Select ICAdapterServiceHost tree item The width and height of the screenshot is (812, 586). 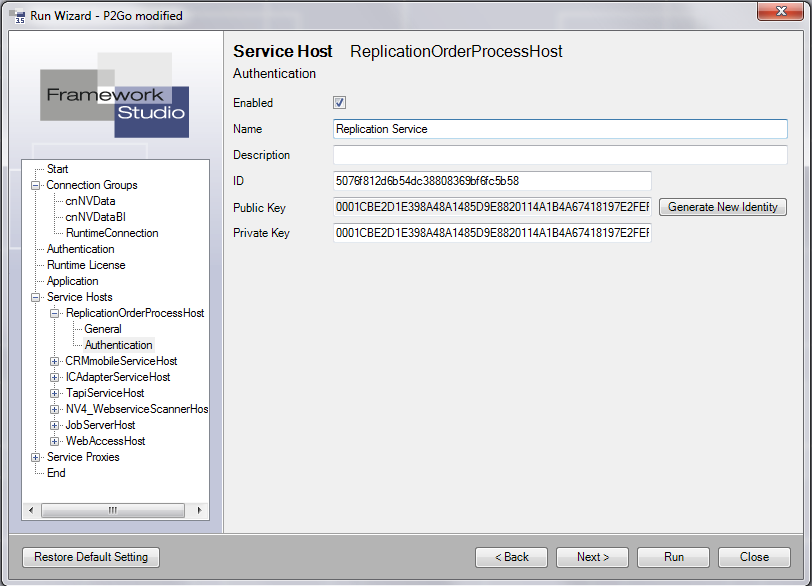click(x=118, y=377)
